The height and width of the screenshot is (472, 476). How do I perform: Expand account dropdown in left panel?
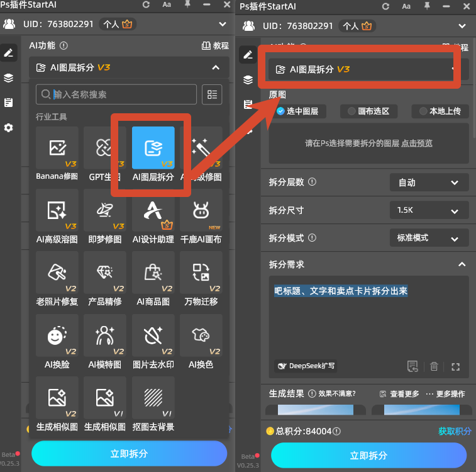(x=223, y=25)
